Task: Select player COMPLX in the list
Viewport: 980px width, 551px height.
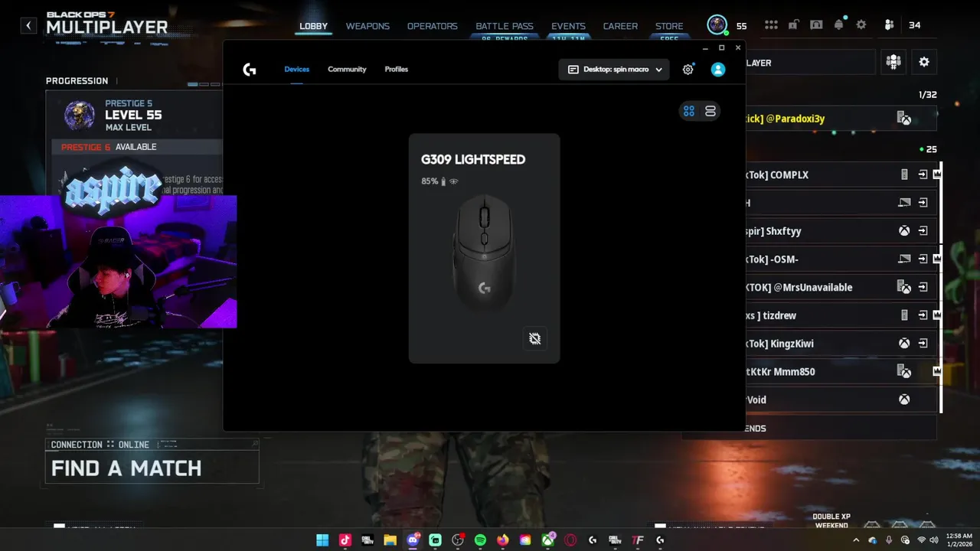Action: pyautogui.click(x=841, y=174)
